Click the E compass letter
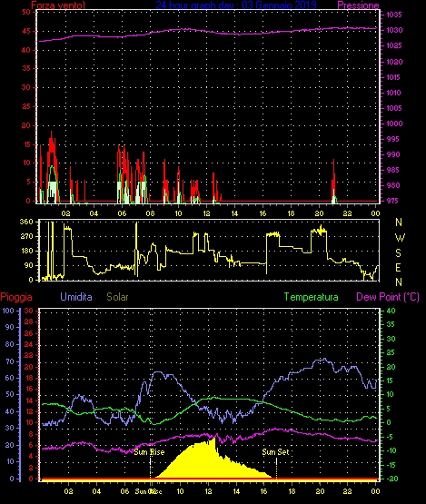The height and width of the screenshot is (504, 426). (399, 268)
